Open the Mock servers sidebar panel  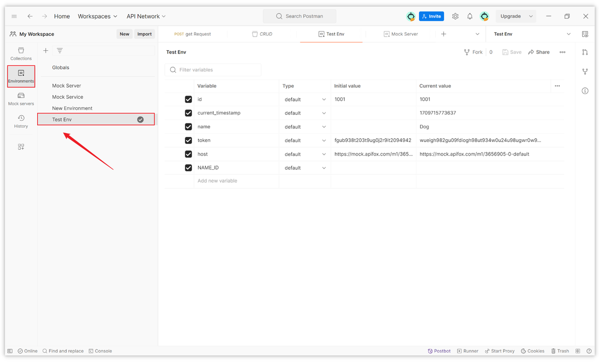coord(21,99)
